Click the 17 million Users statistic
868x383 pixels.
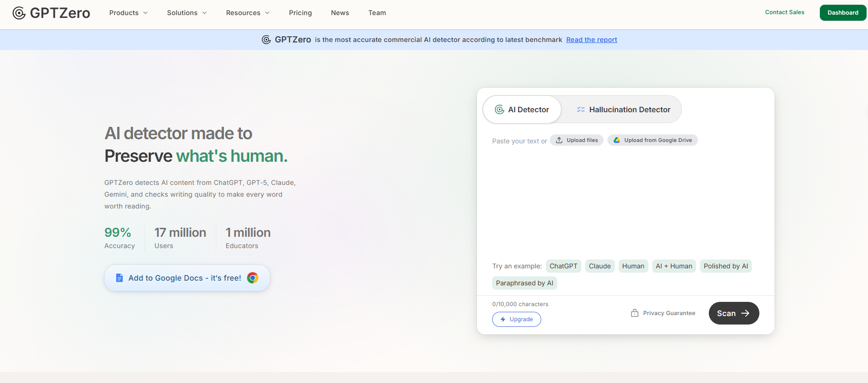point(180,238)
